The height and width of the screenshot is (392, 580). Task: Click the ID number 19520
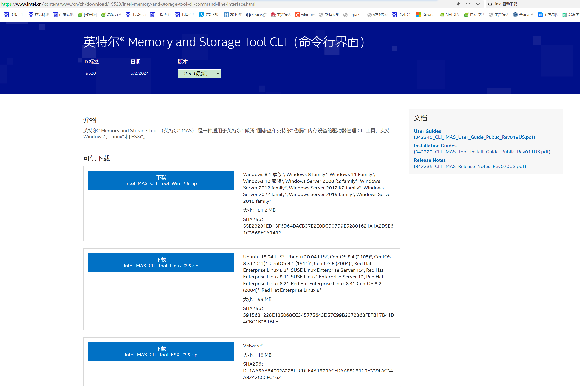90,73
